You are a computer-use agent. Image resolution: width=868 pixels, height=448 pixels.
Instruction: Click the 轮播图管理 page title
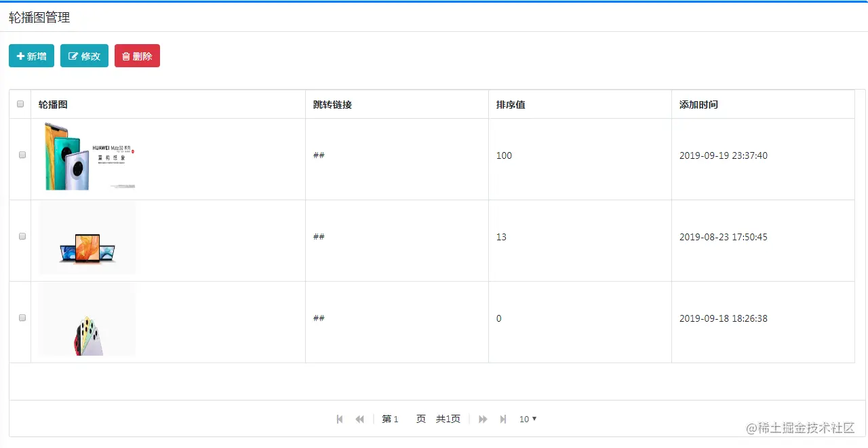point(39,18)
